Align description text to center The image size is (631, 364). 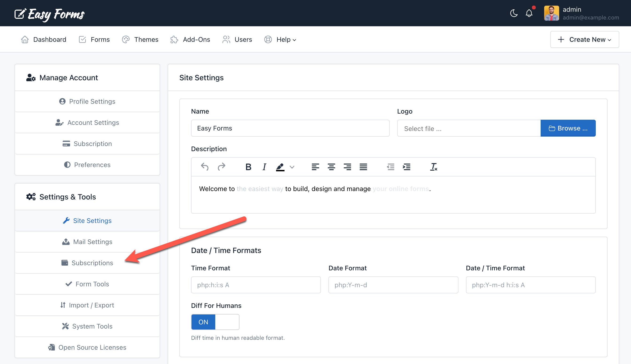tap(331, 167)
